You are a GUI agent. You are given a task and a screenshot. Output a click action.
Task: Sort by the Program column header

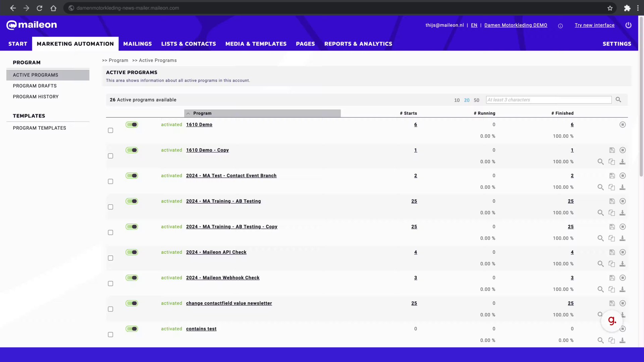(x=262, y=113)
